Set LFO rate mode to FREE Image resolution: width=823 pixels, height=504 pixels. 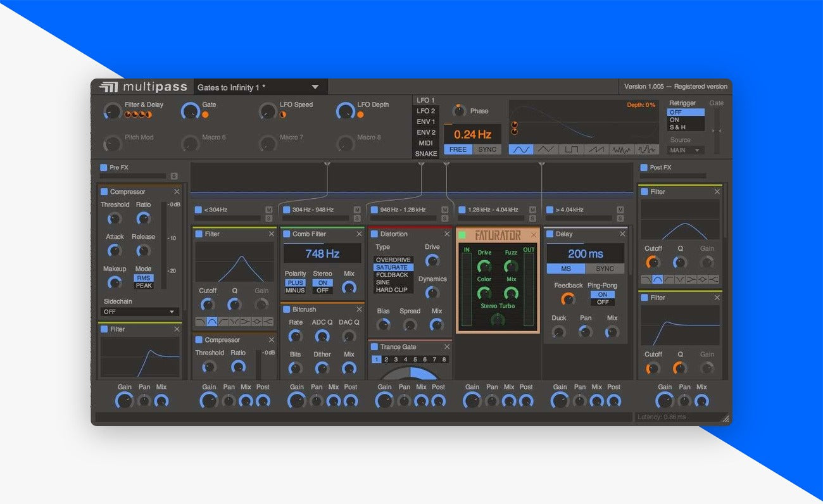pos(458,150)
